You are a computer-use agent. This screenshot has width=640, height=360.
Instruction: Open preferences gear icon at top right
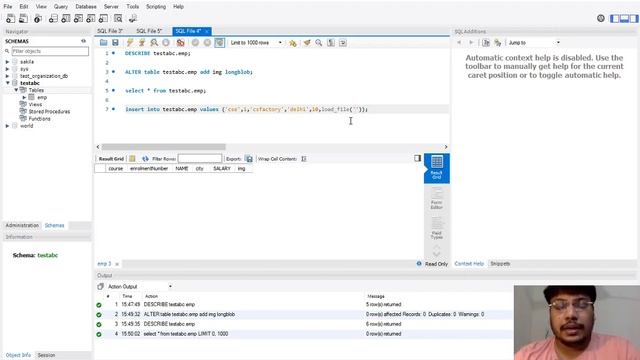[x=601, y=18]
